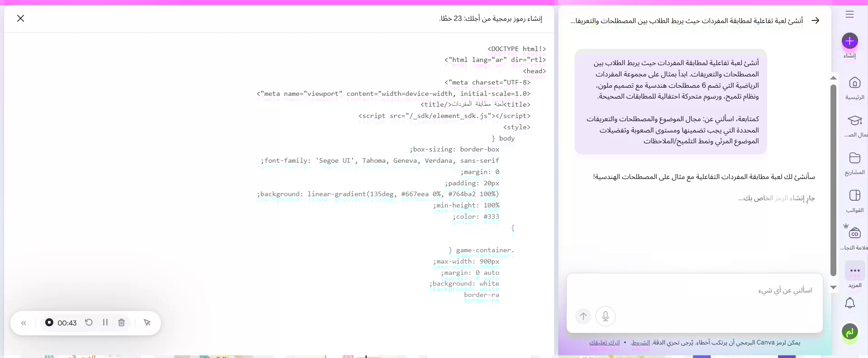Open Brand (علامة التجارية) in sidebar
Viewport: 868px width, 358px height.
pos(855,238)
